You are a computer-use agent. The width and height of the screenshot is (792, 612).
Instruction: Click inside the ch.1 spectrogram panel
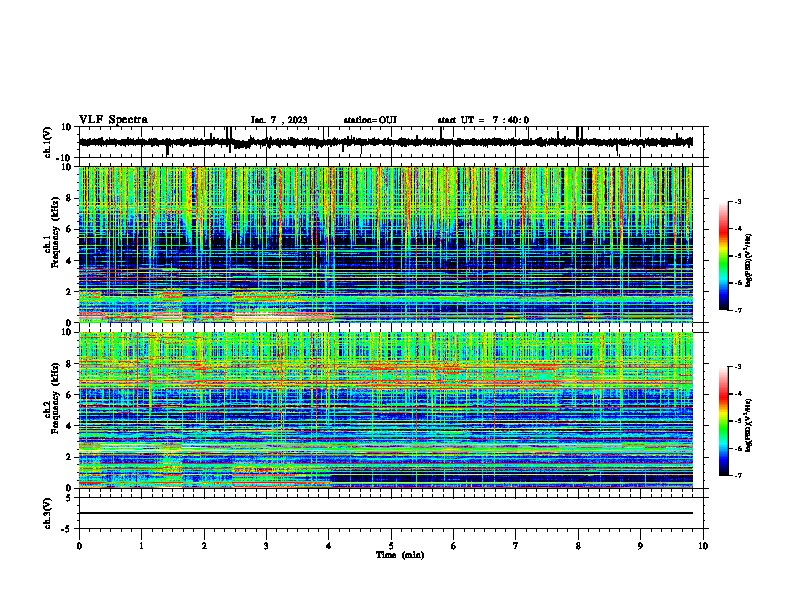(x=386, y=244)
